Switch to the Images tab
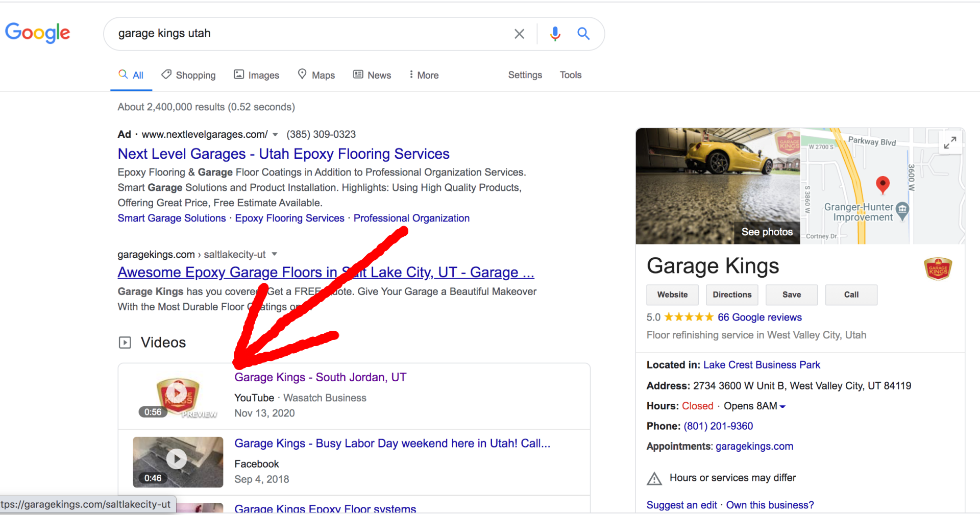This screenshot has height=515, width=980. click(256, 75)
